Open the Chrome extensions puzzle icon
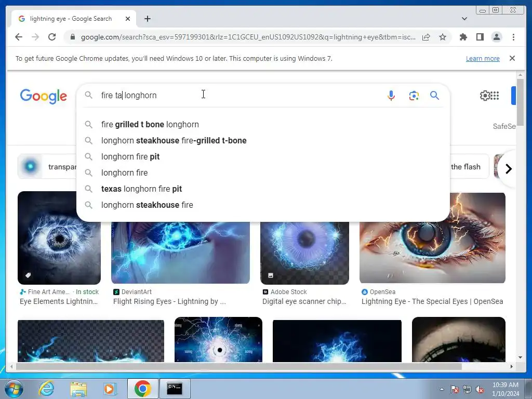This screenshot has height=399, width=532. [463, 37]
